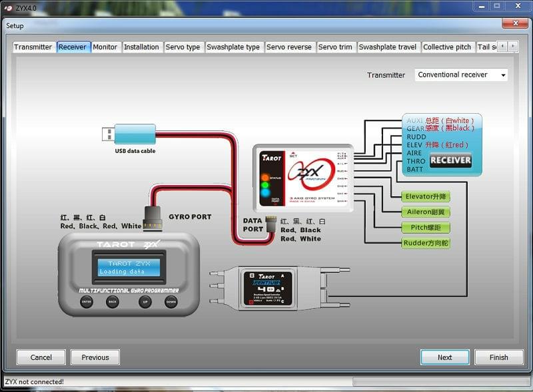The height and width of the screenshot is (392, 533).
Task: Click the ENTER button on gyro programmer
Action: click(87, 301)
